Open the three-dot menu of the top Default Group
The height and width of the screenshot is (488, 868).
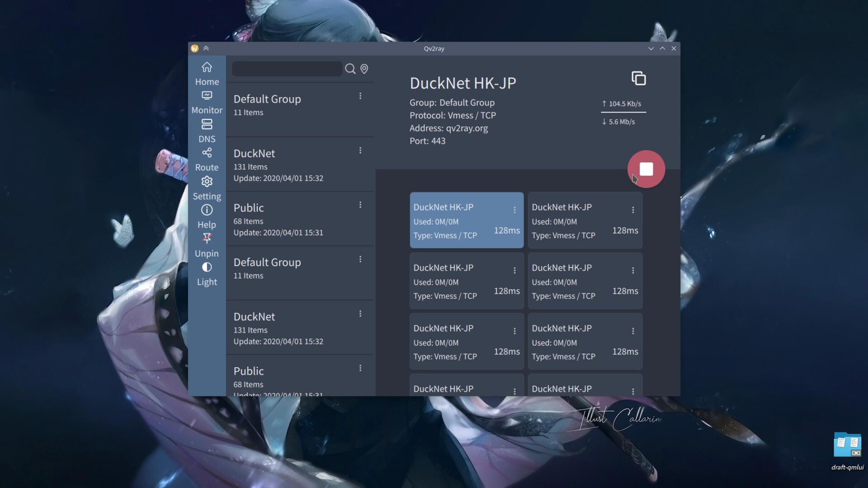coord(360,96)
